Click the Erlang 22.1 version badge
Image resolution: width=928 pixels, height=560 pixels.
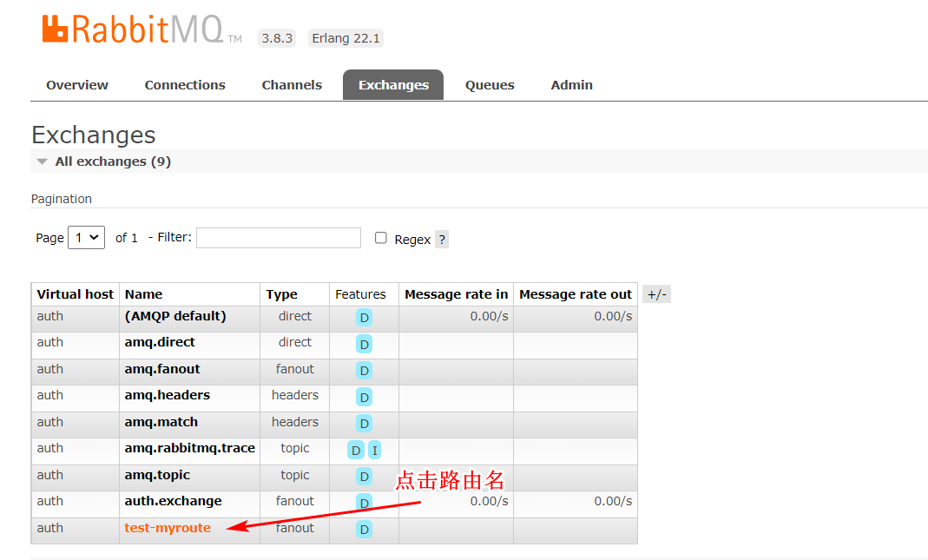[x=346, y=38]
